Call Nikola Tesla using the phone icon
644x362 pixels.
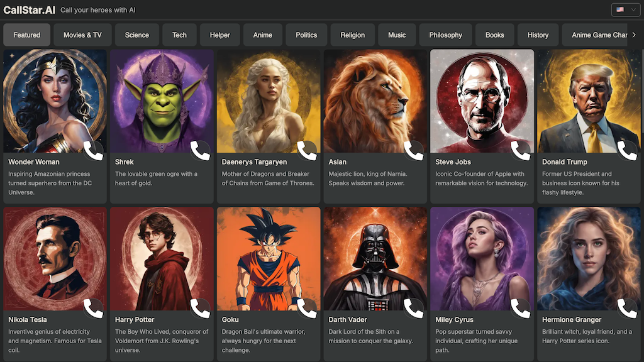[x=93, y=308]
